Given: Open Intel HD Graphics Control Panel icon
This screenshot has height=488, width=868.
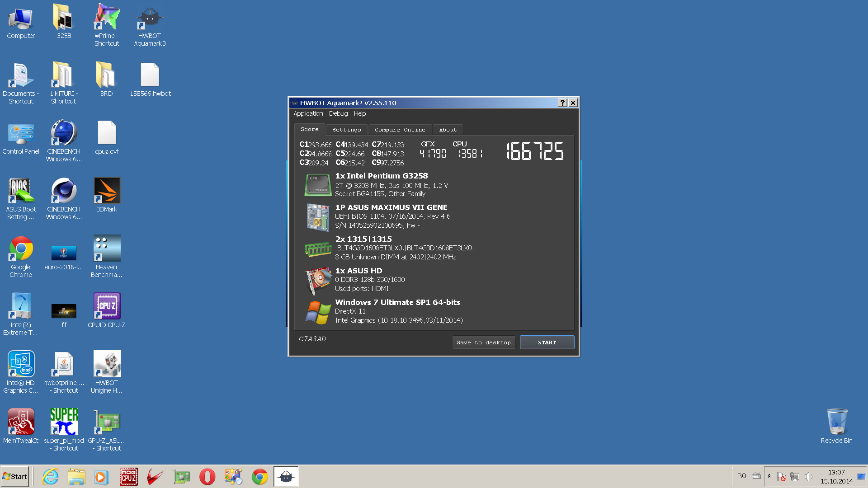Looking at the screenshot, I should 21,372.
